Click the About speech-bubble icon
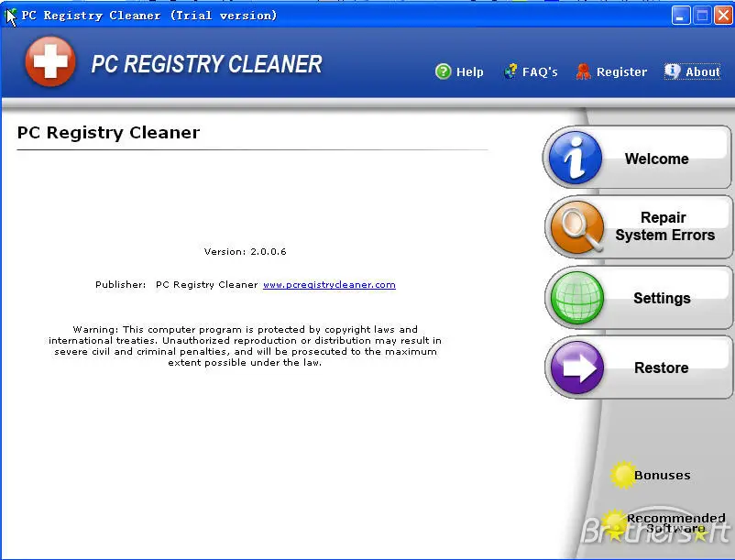 672,71
